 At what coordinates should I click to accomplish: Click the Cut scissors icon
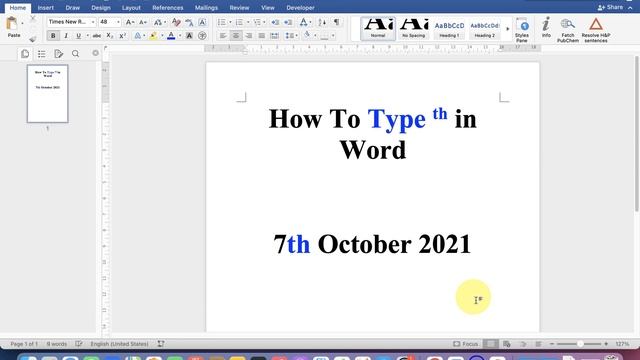pos(33,19)
